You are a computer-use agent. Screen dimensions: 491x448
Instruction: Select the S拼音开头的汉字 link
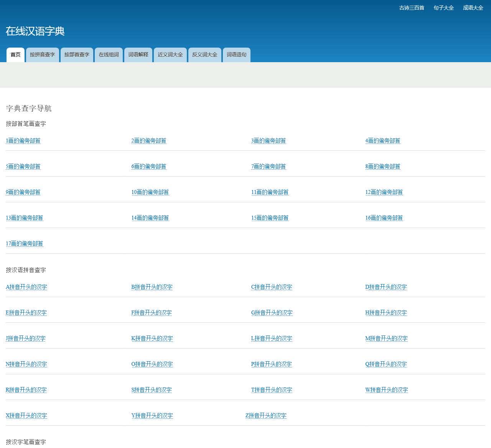151,390
